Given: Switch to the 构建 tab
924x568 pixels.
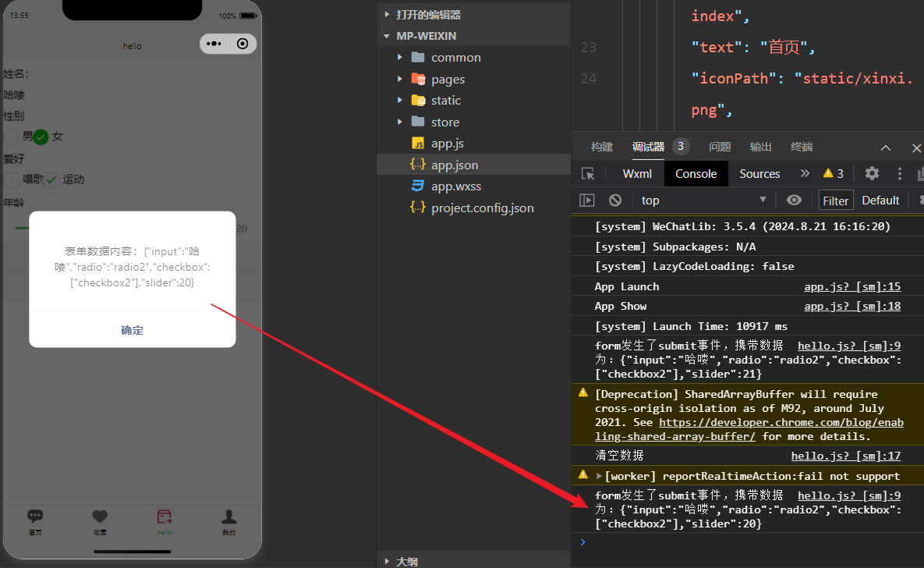Looking at the screenshot, I should [x=602, y=147].
